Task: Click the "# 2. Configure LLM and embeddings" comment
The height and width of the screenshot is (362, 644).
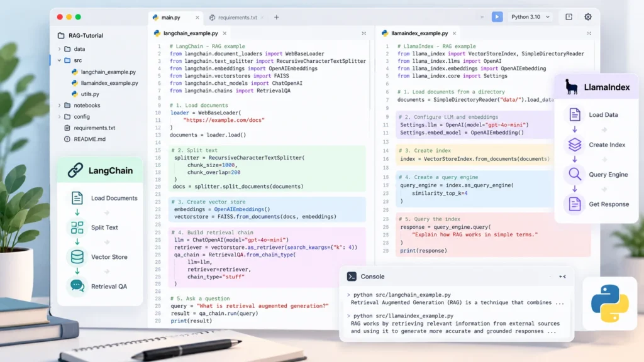Action: click(x=448, y=117)
